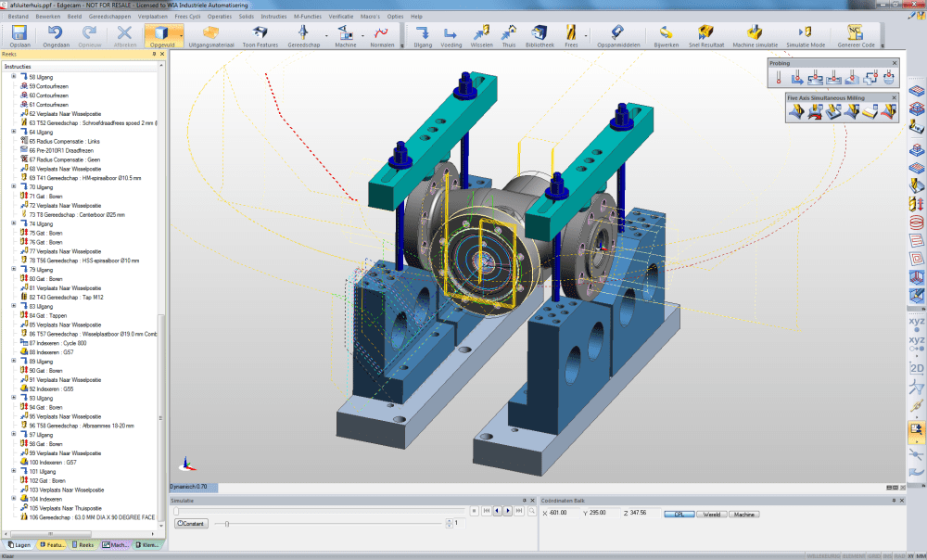Open the Gereedschappen menu
The width and height of the screenshot is (927, 560).
pos(109,17)
